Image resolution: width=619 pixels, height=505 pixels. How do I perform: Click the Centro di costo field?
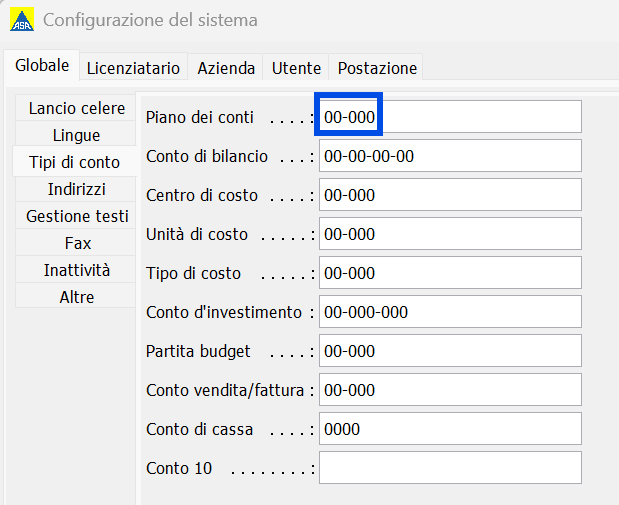point(450,195)
